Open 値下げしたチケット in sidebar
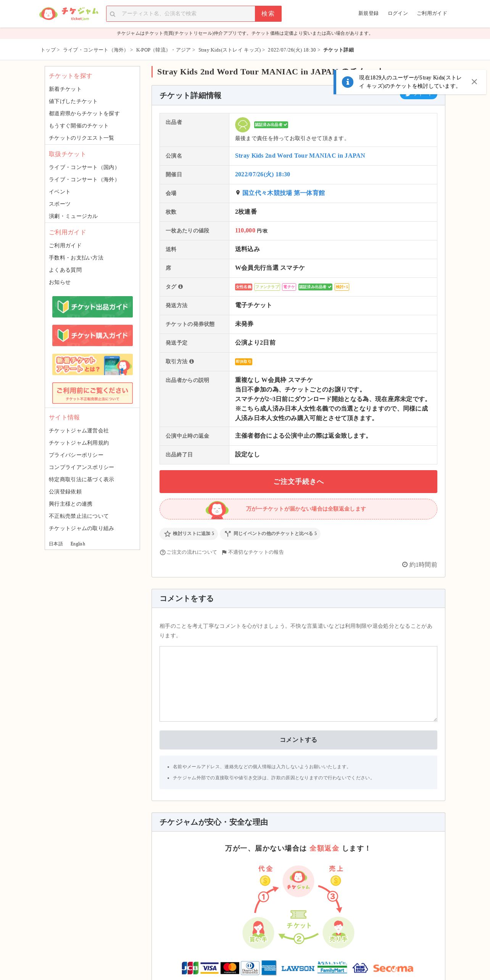This screenshot has width=490, height=980. pos(73,101)
